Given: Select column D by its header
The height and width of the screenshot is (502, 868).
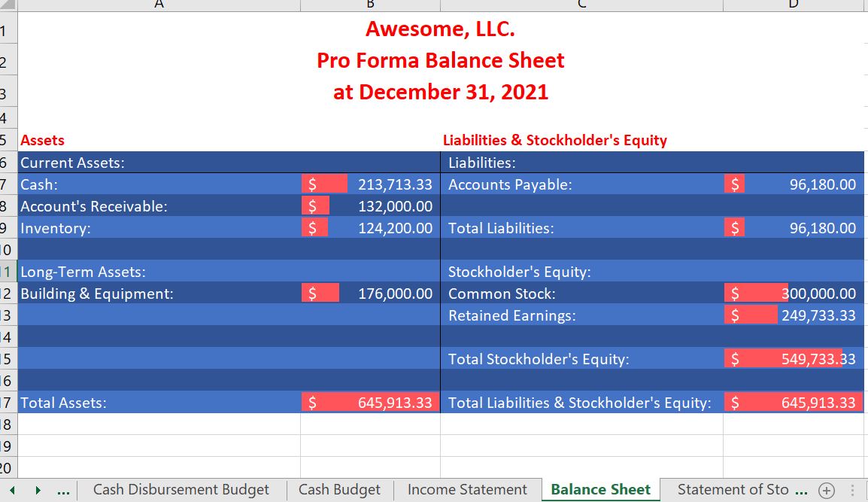Looking at the screenshot, I should pyautogui.click(x=792, y=5).
